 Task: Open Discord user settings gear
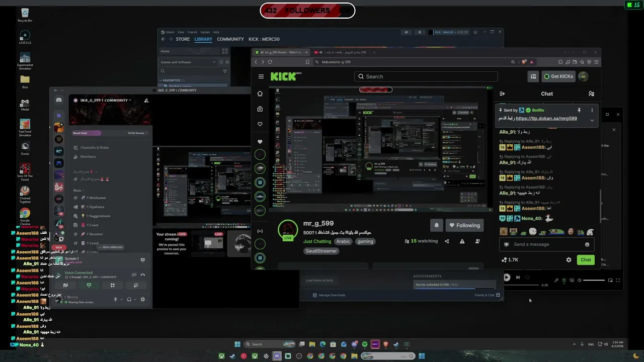coord(142,299)
